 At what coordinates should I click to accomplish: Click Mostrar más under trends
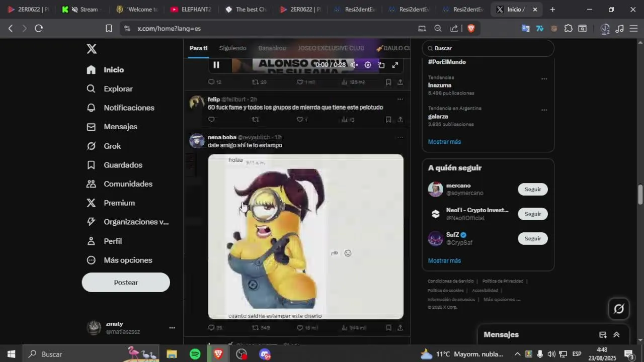click(x=444, y=142)
